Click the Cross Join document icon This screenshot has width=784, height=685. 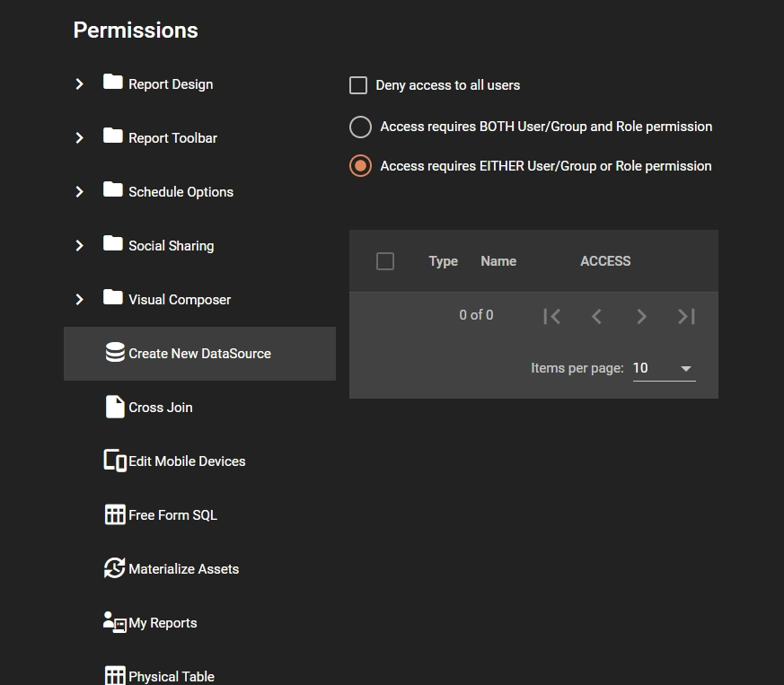[115, 407]
